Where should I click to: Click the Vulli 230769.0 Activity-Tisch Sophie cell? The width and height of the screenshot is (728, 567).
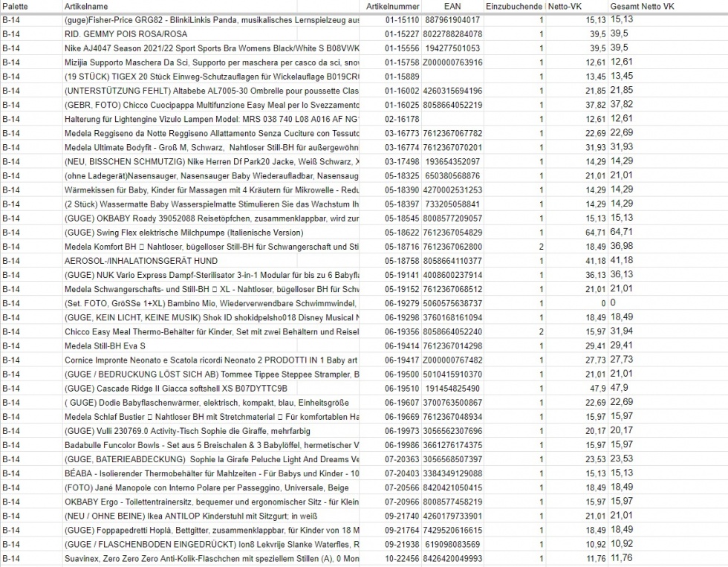[211, 431]
